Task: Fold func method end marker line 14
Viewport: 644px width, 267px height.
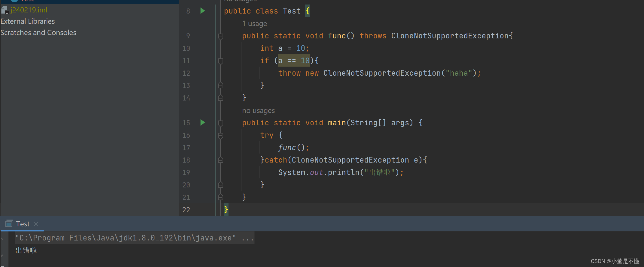Action: [x=221, y=98]
